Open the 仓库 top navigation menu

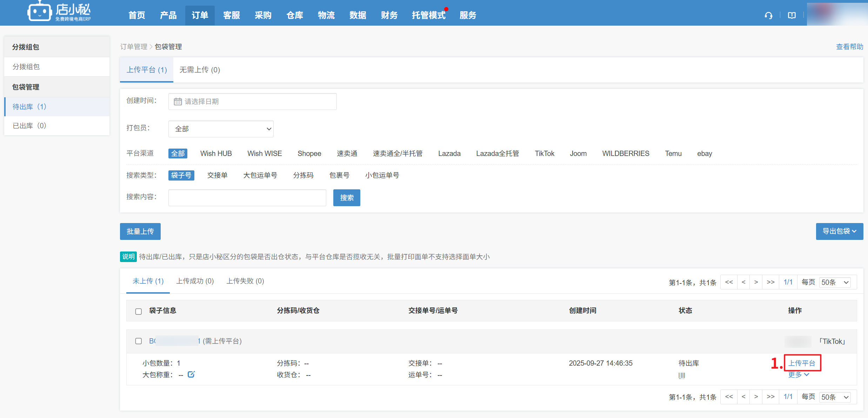(294, 15)
